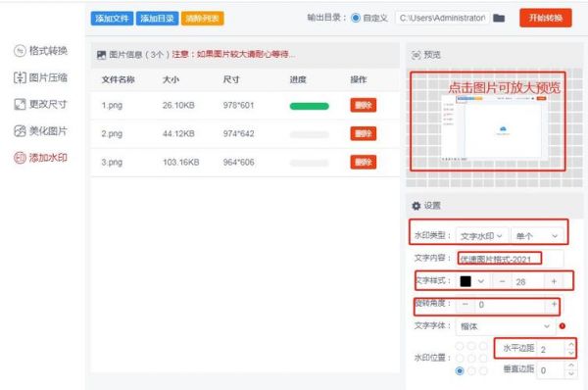
Task: Delete the 2.png row
Action: point(364,133)
